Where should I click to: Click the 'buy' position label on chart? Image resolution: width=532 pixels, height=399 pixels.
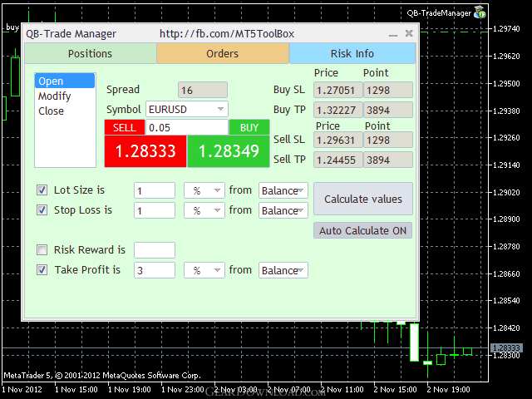[12, 27]
